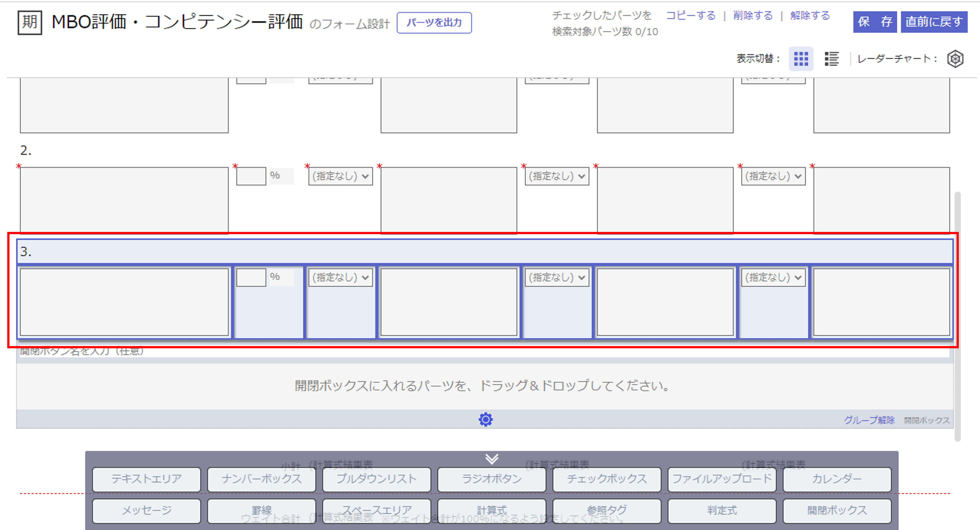This screenshot has height=530, width=980.
Task: Select the テキストエリア part
Action: click(x=146, y=479)
